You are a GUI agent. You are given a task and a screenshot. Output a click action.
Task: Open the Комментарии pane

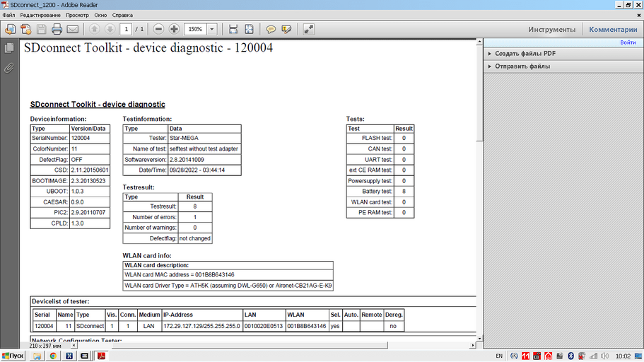click(x=613, y=30)
